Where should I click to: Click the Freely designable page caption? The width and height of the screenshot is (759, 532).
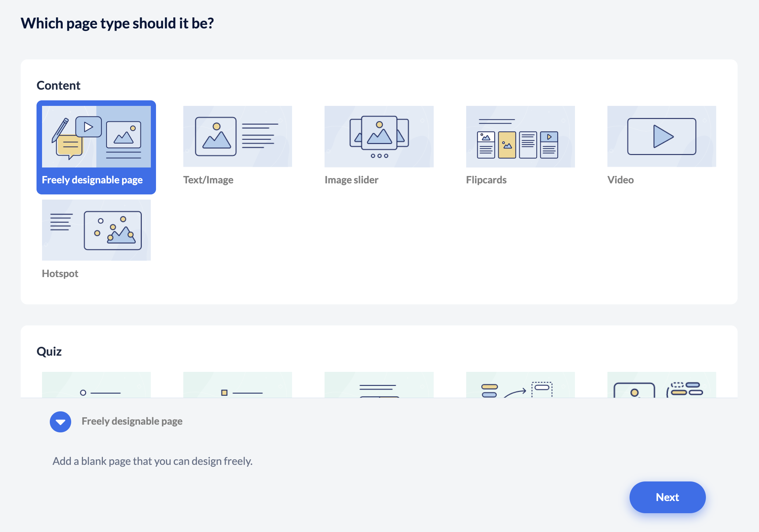click(92, 180)
